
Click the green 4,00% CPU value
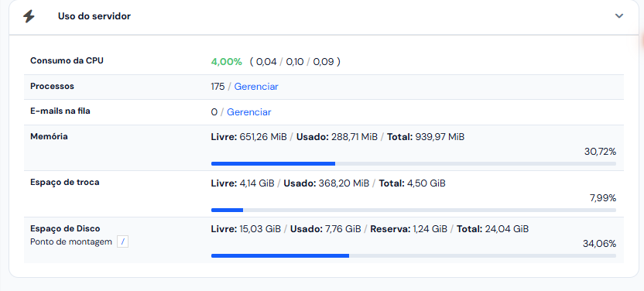tap(227, 62)
